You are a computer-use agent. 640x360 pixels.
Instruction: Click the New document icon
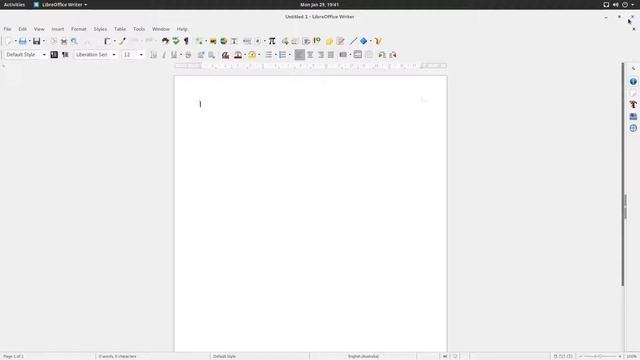coord(9,41)
